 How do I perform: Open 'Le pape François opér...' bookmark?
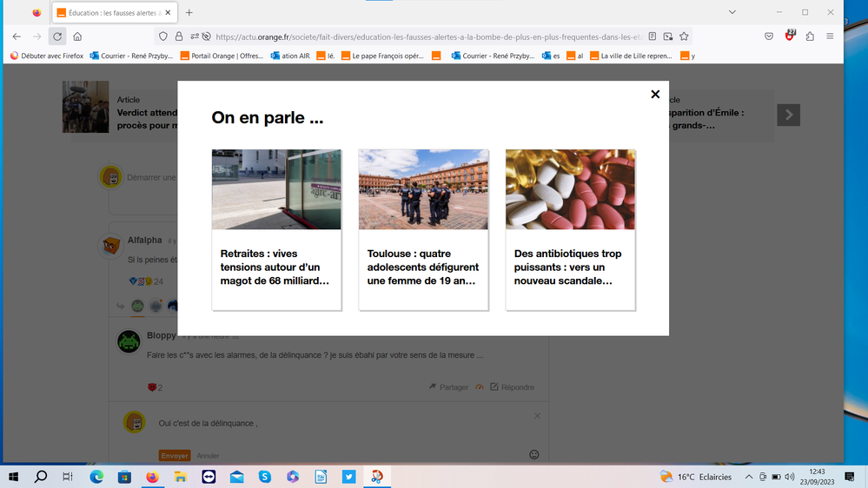point(382,56)
